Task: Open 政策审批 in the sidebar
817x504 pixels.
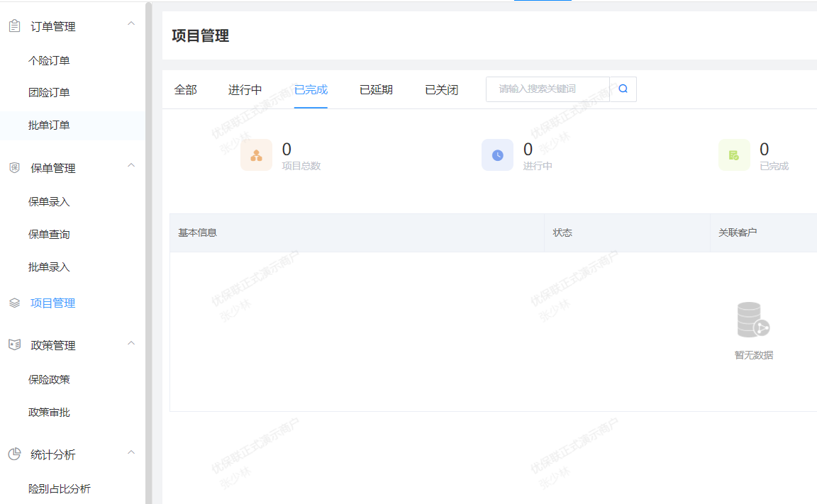Action: 49,413
